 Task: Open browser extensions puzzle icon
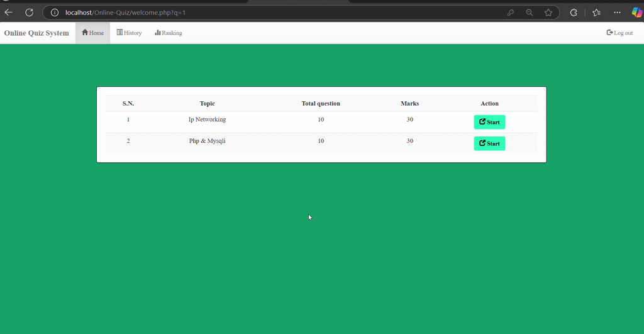coord(574,13)
